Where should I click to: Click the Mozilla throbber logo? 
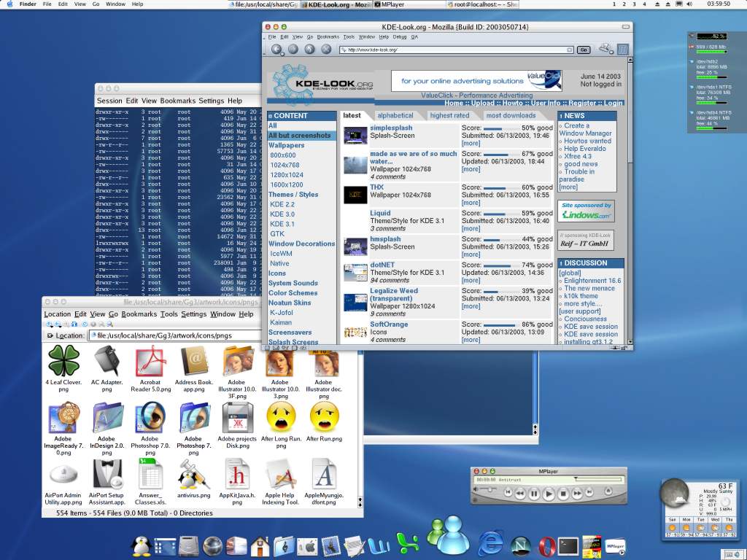pyautogui.click(x=623, y=49)
